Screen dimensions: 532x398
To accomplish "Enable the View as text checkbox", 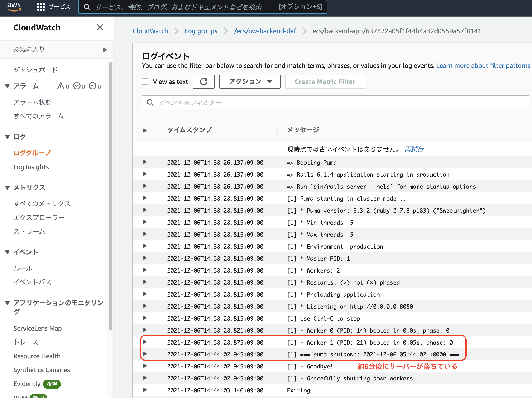I will tap(145, 82).
